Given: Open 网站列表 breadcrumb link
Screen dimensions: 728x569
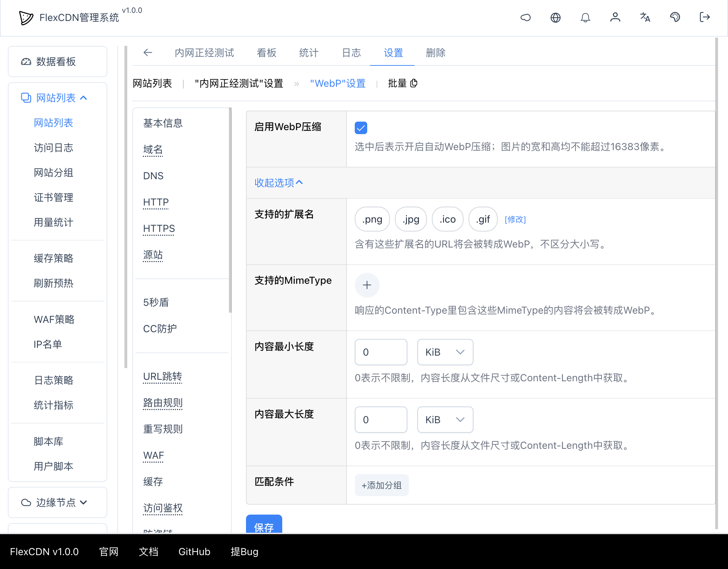Looking at the screenshot, I should (x=152, y=83).
